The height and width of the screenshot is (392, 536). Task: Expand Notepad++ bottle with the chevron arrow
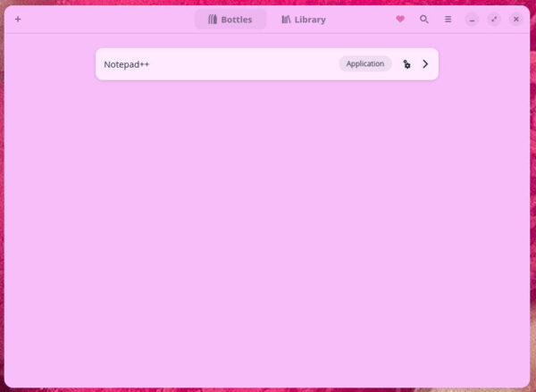(425, 64)
